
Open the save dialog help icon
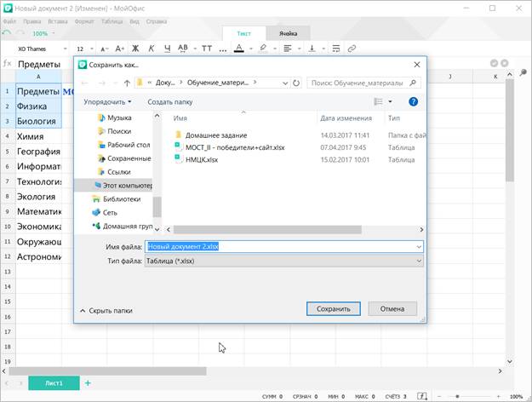[x=413, y=101]
